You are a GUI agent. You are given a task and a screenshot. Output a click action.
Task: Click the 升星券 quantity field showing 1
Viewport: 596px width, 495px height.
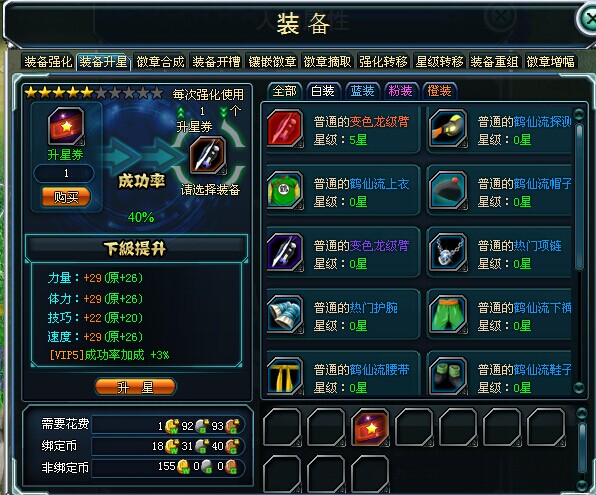click(65, 173)
